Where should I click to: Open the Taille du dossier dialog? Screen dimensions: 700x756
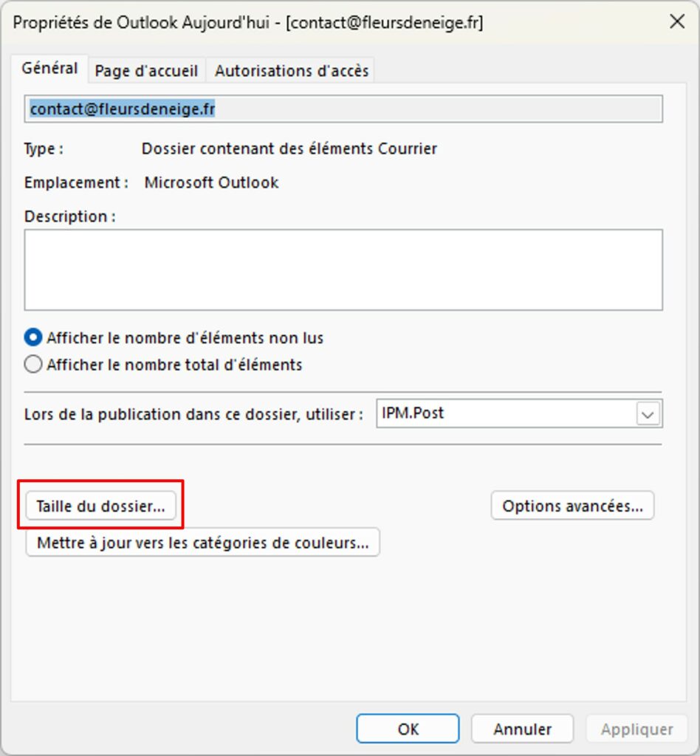pyautogui.click(x=101, y=505)
